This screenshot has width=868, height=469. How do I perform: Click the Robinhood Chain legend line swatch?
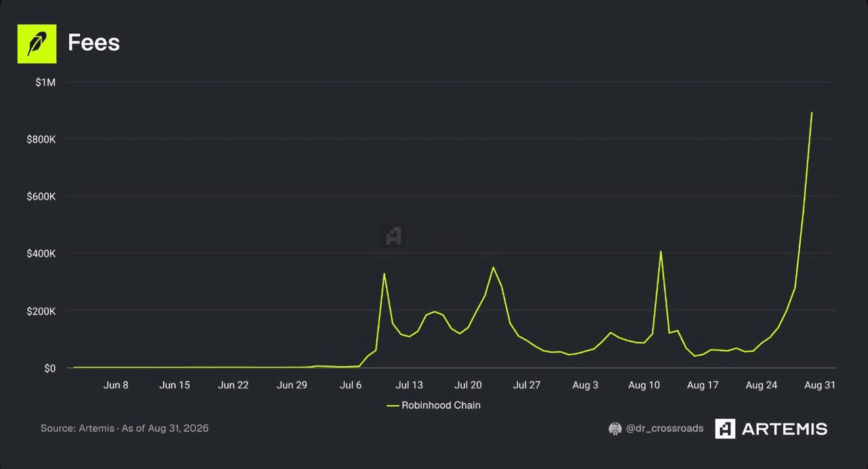[x=393, y=405]
